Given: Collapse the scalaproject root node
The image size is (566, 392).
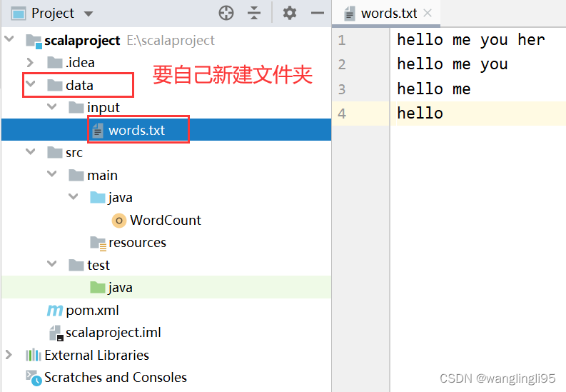Looking at the screenshot, I should pyautogui.click(x=9, y=39).
